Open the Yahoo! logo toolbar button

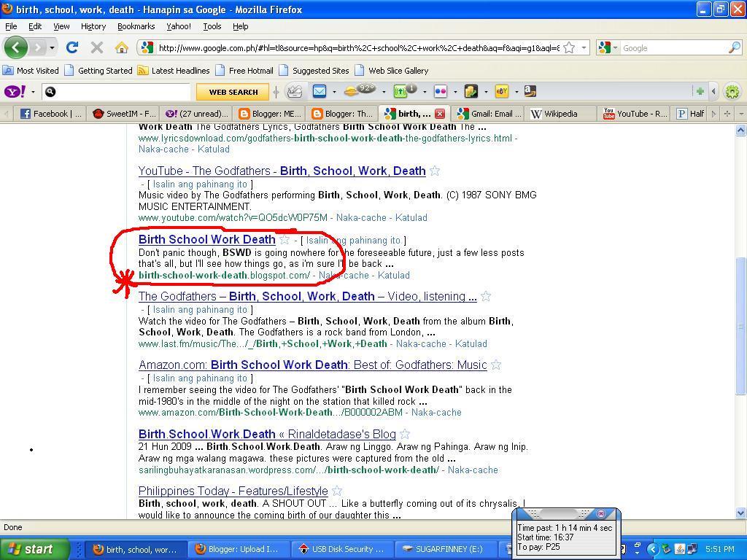15,91
